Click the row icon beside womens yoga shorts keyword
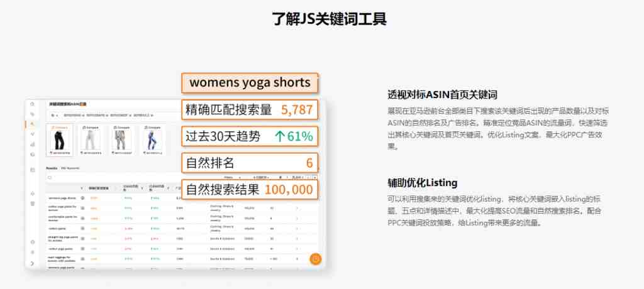This screenshot has width=644, height=289. [x=82, y=199]
